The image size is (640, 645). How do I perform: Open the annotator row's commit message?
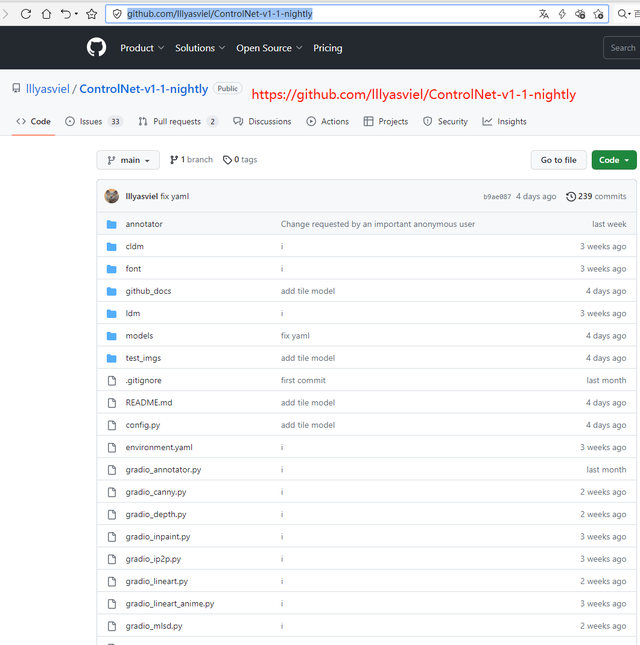pos(378,224)
